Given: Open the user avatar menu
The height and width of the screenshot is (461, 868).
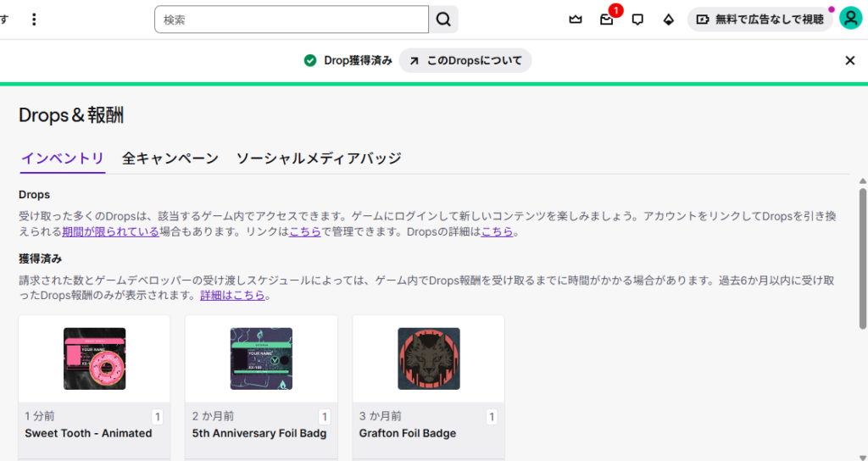Looking at the screenshot, I should coord(850,19).
